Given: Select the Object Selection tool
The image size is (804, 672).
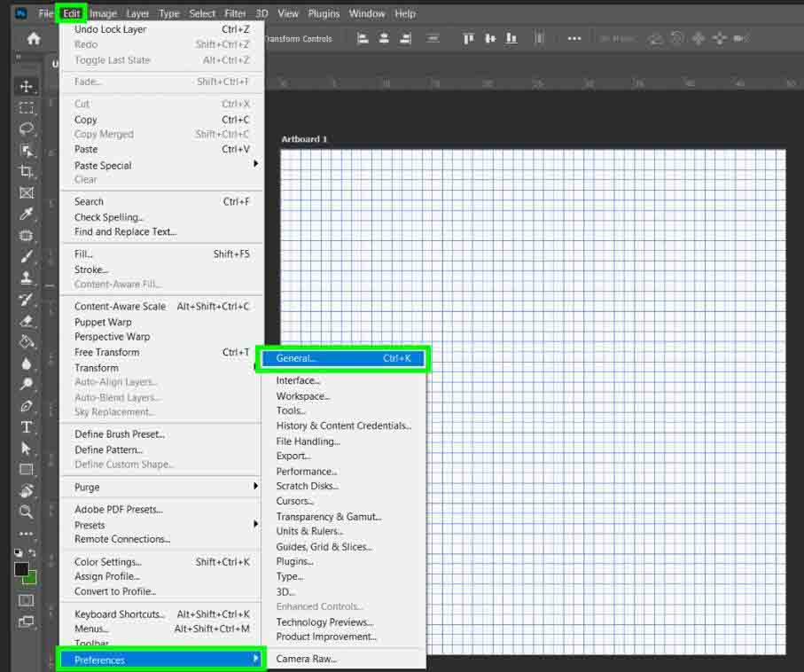Looking at the screenshot, I should tap(27, 151).
